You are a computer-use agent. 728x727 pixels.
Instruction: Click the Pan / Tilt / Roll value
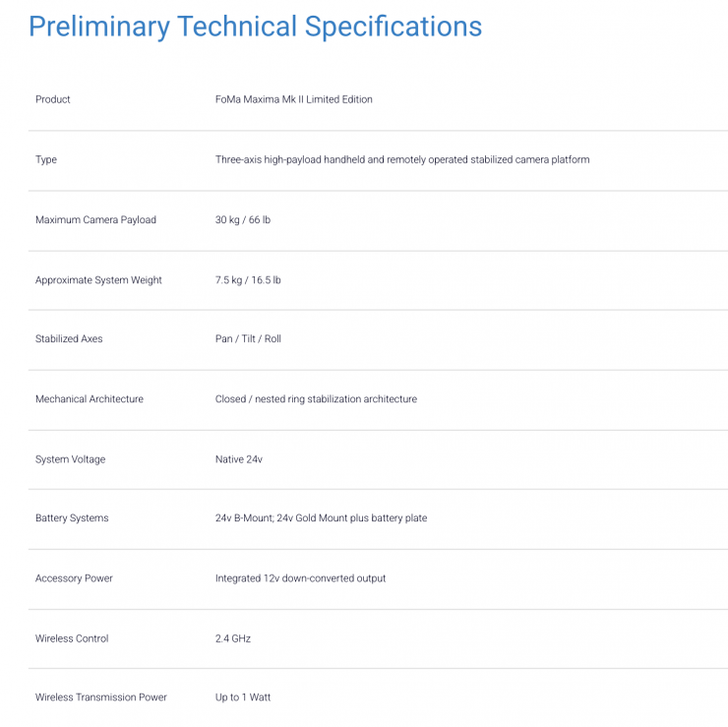(x=248, y=338)
